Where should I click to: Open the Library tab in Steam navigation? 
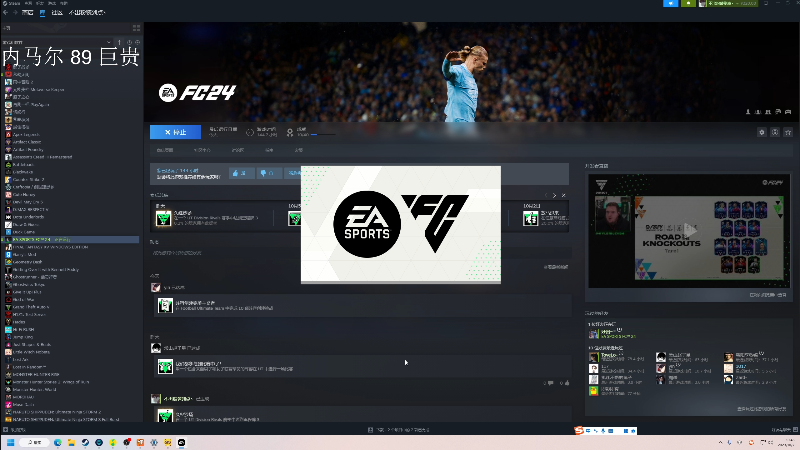(42, 12)
